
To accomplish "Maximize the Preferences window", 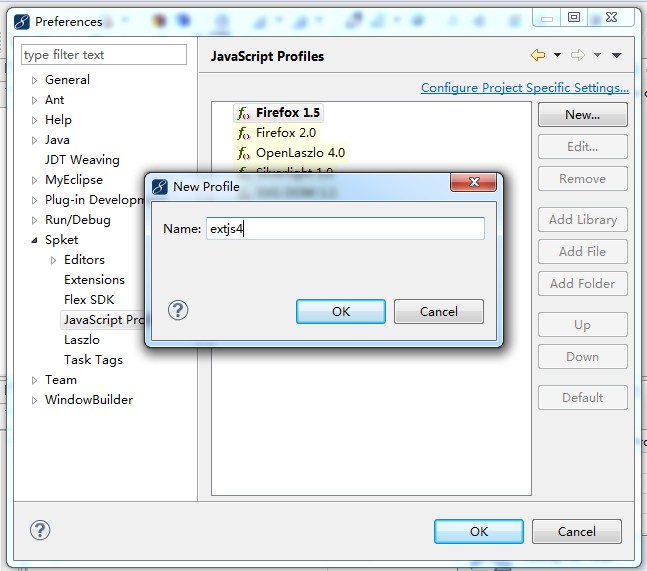I will 574,17.
